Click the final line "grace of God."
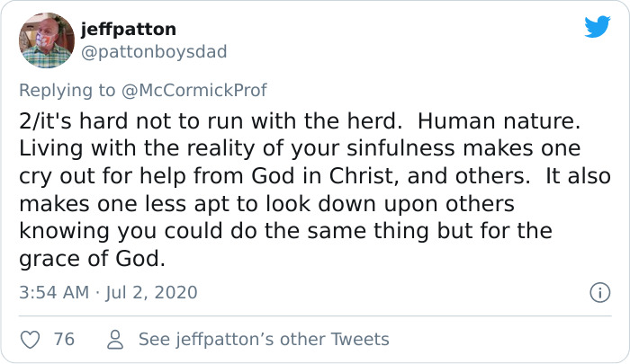 tap(92, 260)
